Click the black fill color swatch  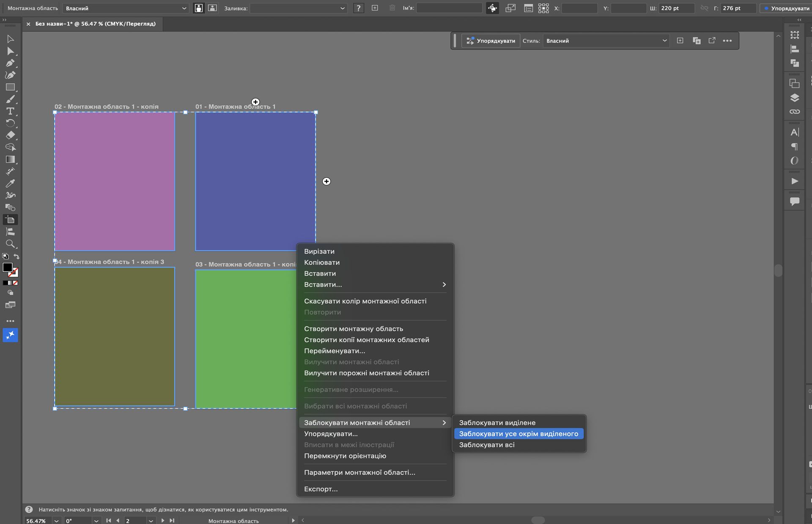(7, 267)
